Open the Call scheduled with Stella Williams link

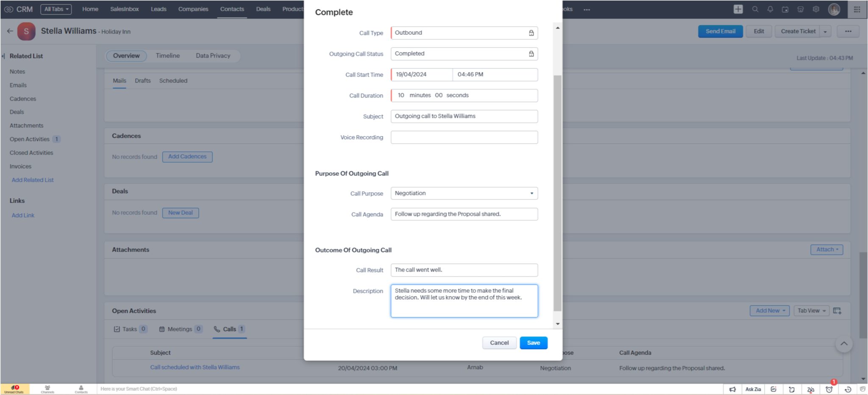pos(195,367)
